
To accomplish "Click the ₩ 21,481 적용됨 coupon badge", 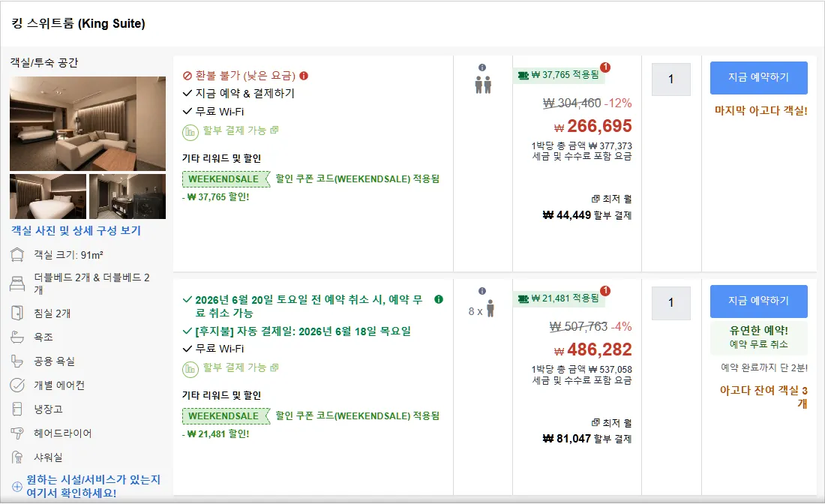I will (x=559, y=298).
